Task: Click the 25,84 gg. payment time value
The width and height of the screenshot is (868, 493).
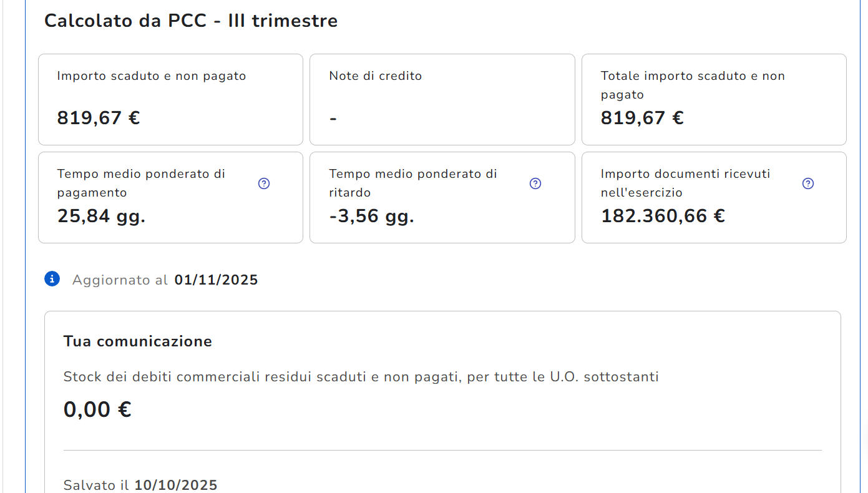Action: coord(101,216)
